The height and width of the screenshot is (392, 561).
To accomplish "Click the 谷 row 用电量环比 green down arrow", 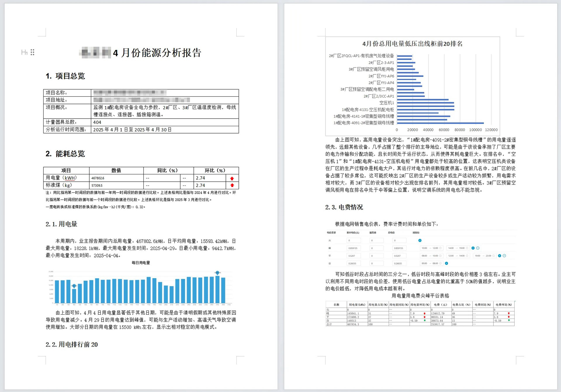I will point(425,320).
